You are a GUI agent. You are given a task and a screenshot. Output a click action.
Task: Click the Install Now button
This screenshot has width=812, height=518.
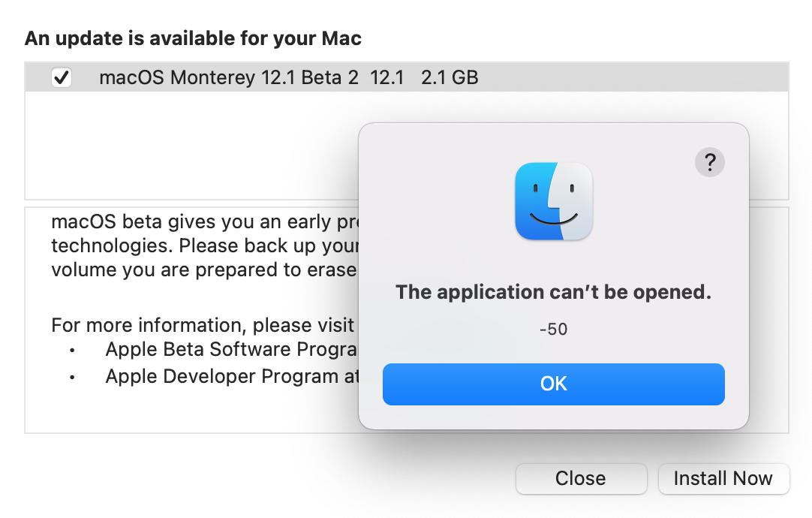723,478
